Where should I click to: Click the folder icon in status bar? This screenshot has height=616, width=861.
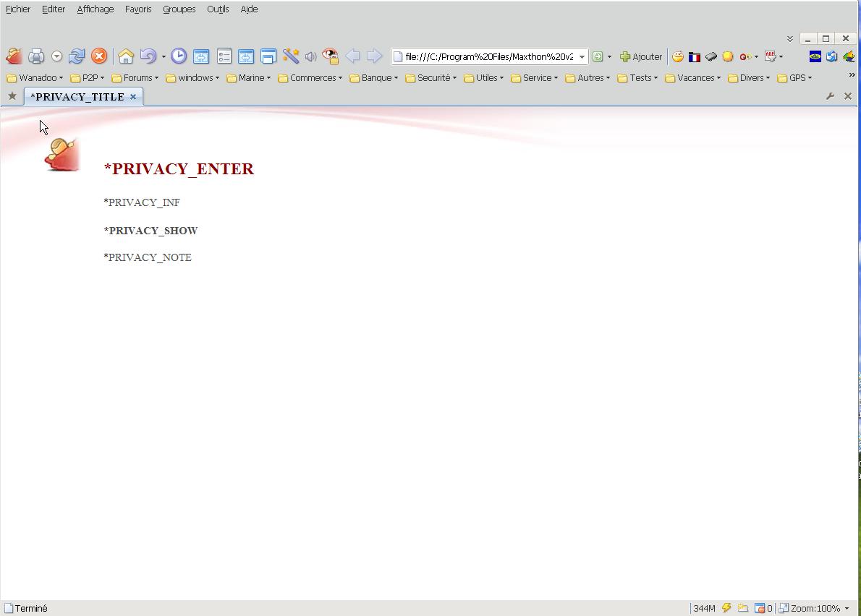pyautogui.click(x=743, y=608)
